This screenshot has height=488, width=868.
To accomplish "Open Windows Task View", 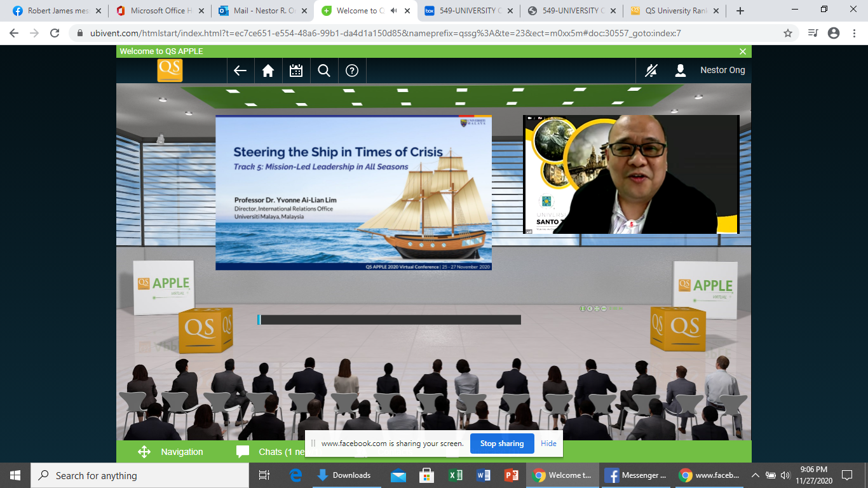I will [264, 475].
